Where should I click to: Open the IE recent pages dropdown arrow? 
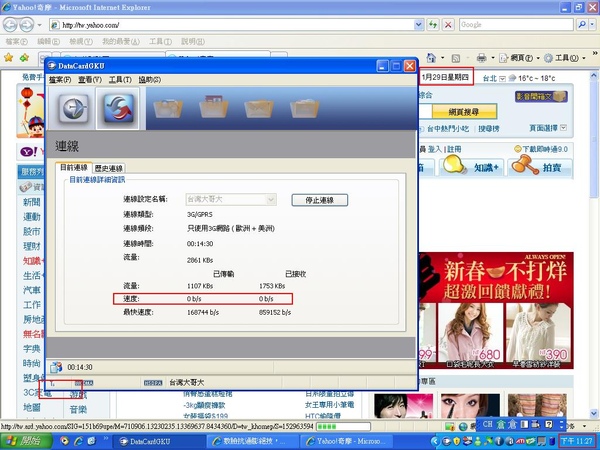[39, 25]
